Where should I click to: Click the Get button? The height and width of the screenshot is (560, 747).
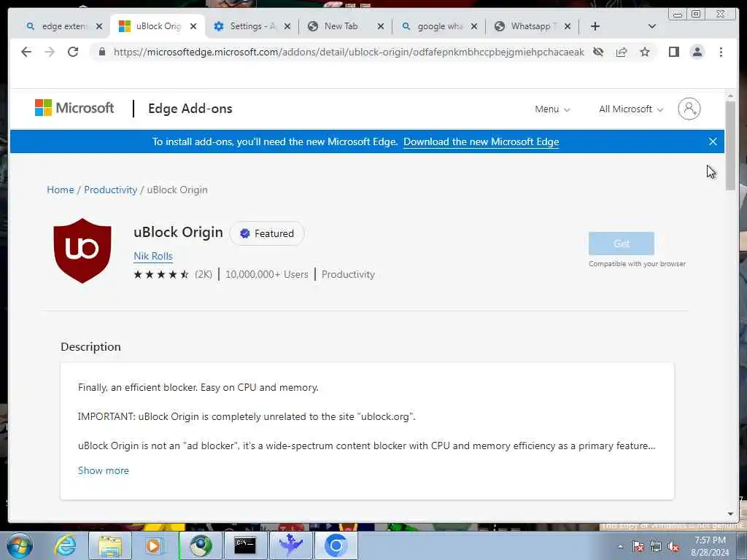[x=622, y=244]
